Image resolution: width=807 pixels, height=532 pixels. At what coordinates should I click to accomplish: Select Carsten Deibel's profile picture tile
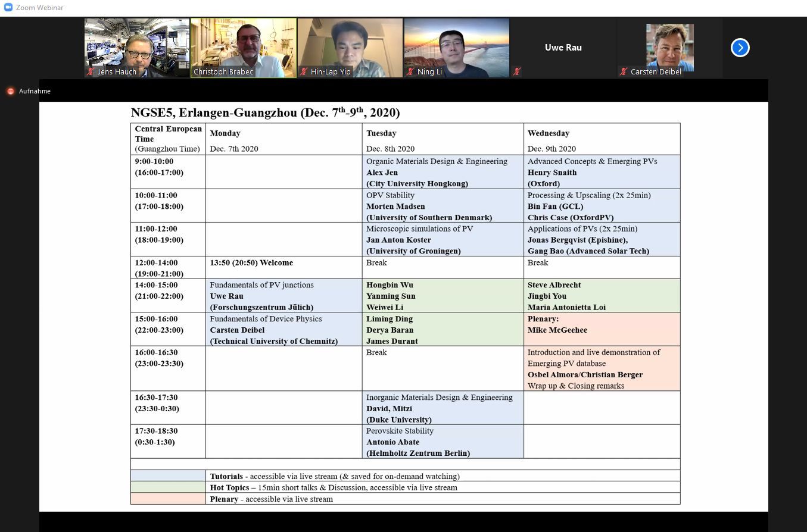pyautogui.click(x=669, y=45)
